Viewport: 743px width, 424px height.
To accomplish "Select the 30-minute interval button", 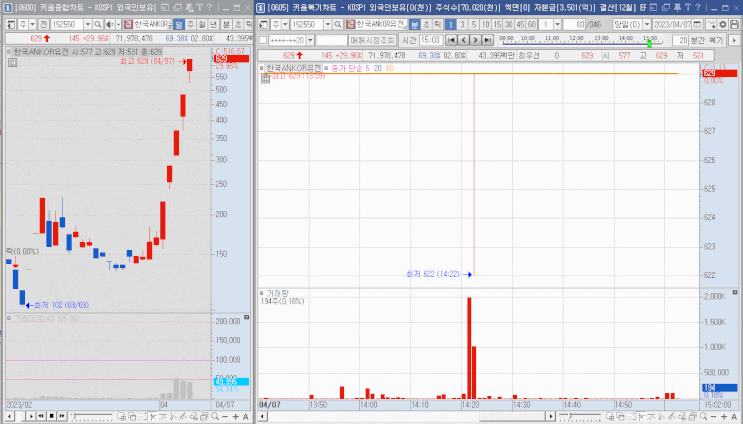I will tap(508, 24).
